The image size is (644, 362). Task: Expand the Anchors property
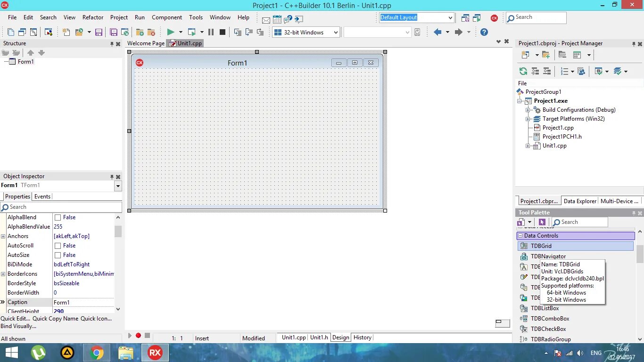point(3,236)
